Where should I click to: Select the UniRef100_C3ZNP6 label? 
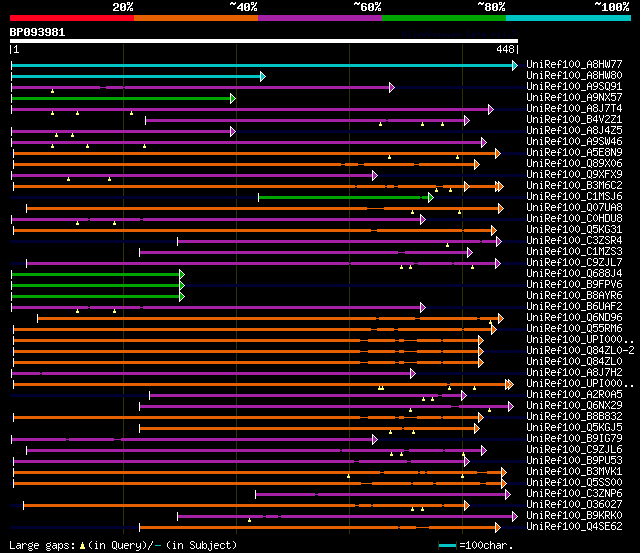(x=574, y=494)
